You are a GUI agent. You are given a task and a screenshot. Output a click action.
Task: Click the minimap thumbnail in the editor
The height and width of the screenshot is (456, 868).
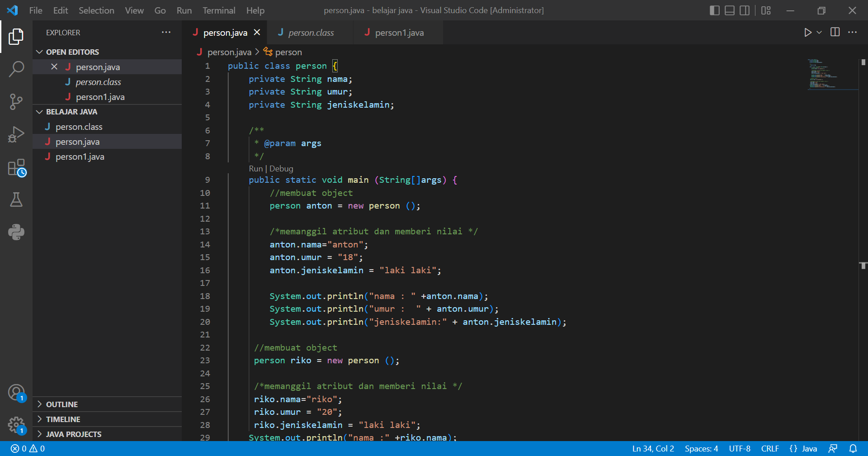[x=832, y=74]
